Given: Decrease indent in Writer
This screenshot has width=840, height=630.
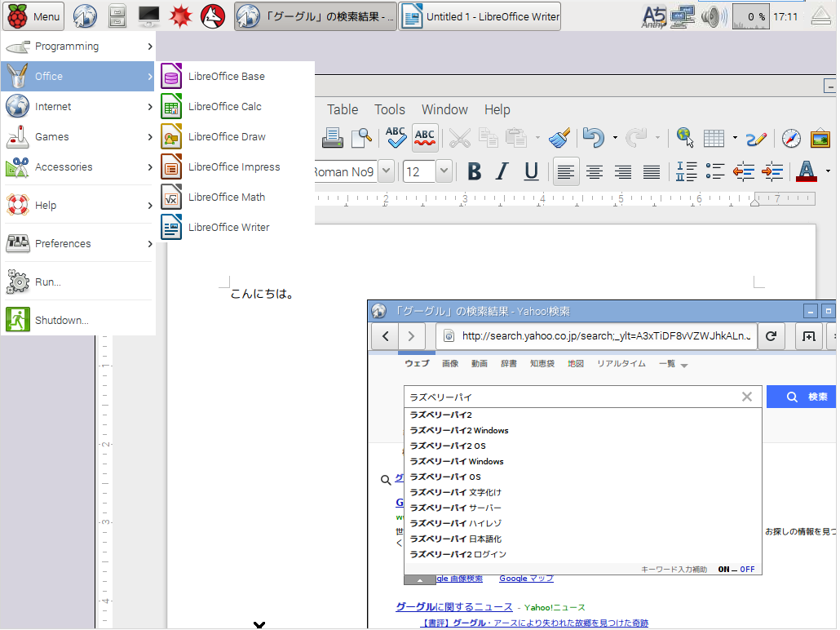Looking at the screenshot, I should coord(744,171).
